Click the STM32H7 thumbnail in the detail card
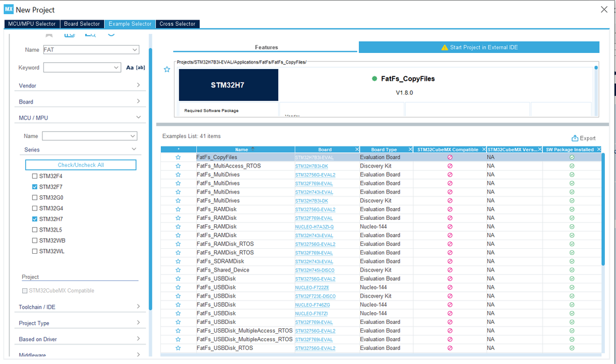 pos(228,85)
